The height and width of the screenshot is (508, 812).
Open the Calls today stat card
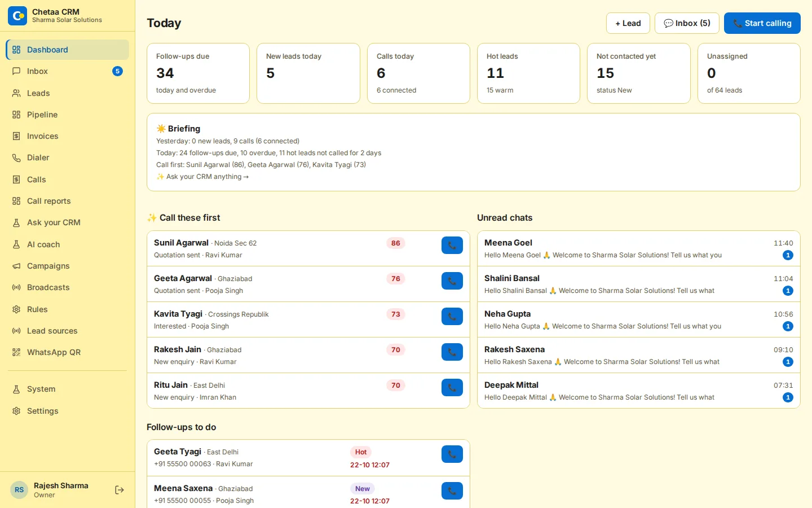coord(418,73)
